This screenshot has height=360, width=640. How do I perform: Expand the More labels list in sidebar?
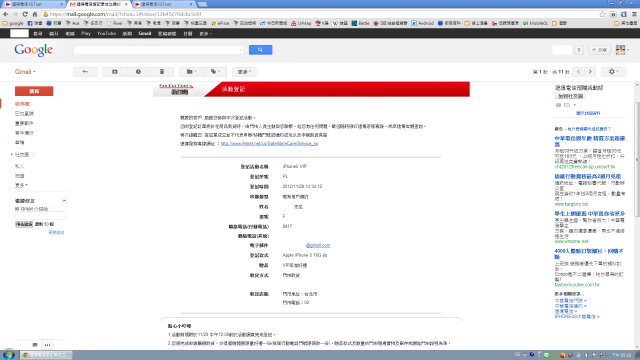click(x=21, y=185)
